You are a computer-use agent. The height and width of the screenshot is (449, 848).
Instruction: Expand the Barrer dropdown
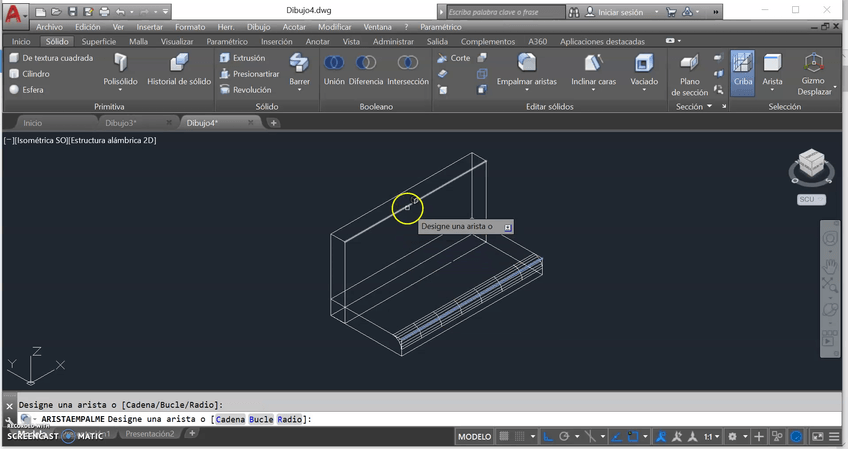pos(299,89)
